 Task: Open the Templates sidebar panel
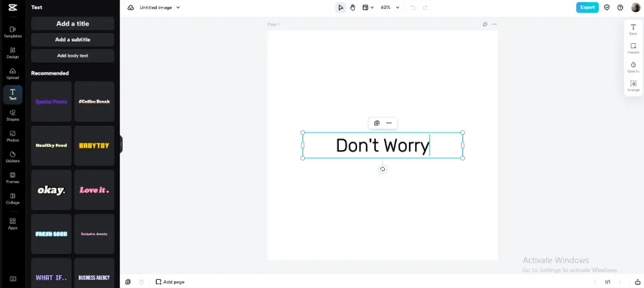click(13, 32)
